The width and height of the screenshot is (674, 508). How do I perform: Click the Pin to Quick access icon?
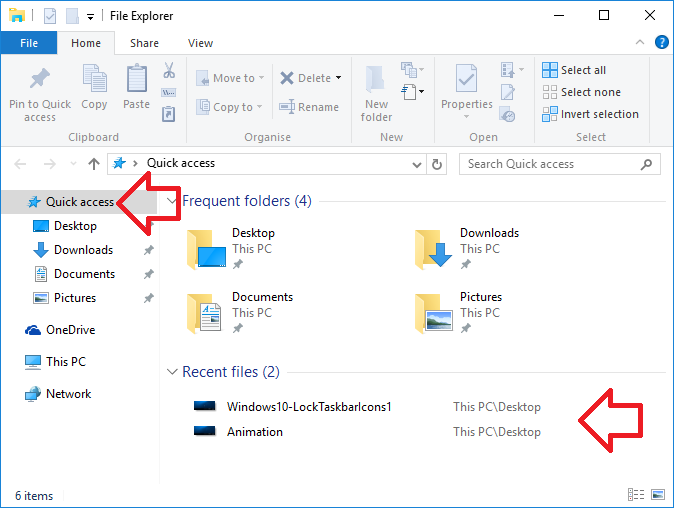(x=40, y=79)
